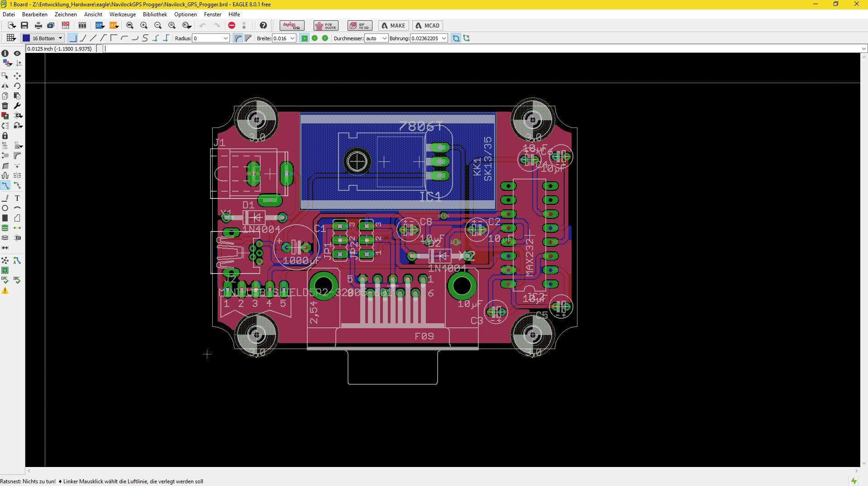The image size is (868, 486).
Task: Open the Datei menu
Action: (9, 14)
